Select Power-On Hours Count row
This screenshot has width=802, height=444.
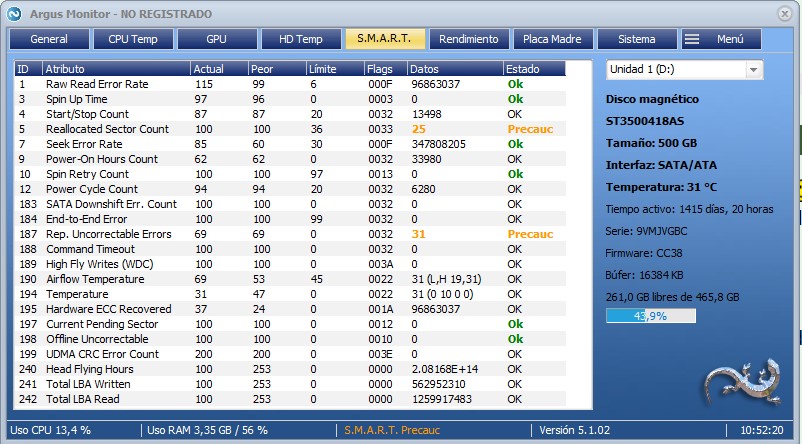pyautogui.click(x=290, y=159)
